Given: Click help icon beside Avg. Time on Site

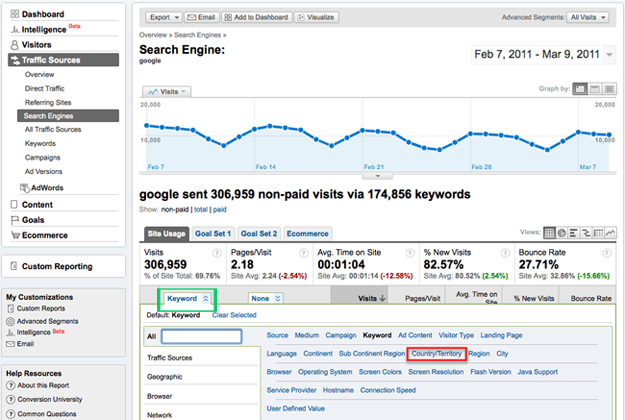Looking at the screenshot, I should 410,253.
